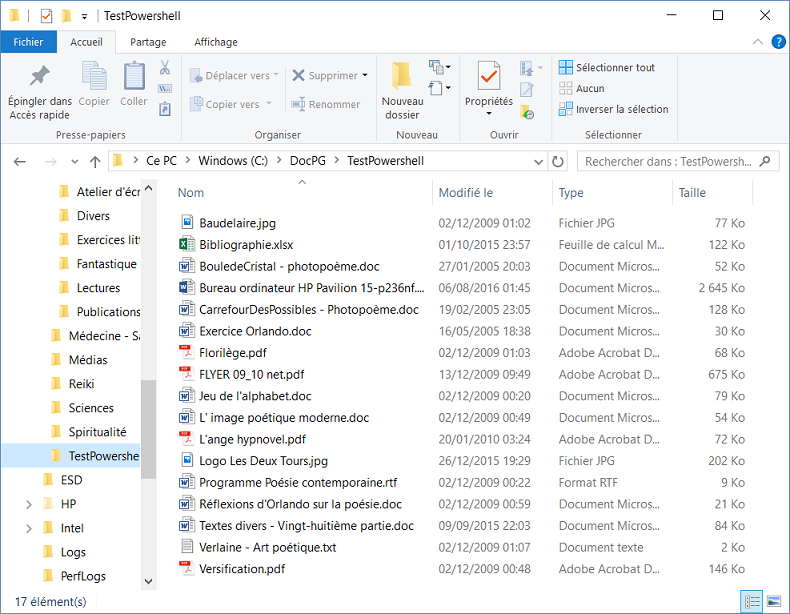Select the Accueil ribbon tab
This screenshot has height=614, width=790.
coord(86,42)
